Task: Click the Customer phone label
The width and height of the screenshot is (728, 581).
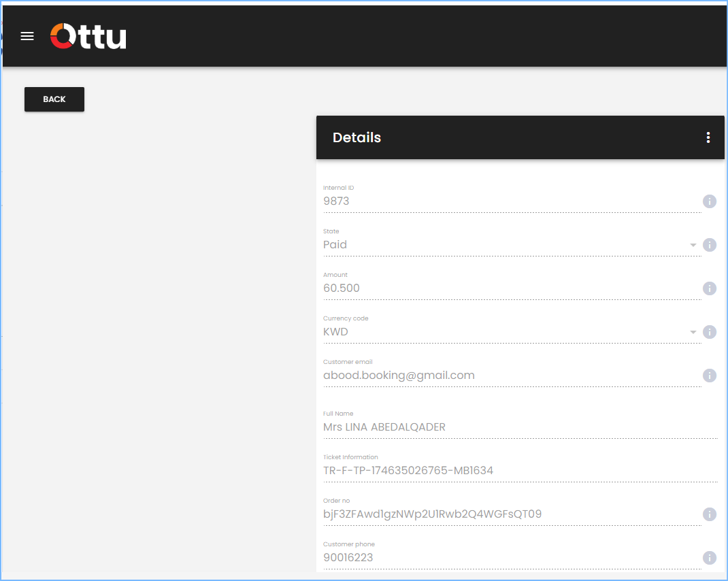Action: coord(348,544)
